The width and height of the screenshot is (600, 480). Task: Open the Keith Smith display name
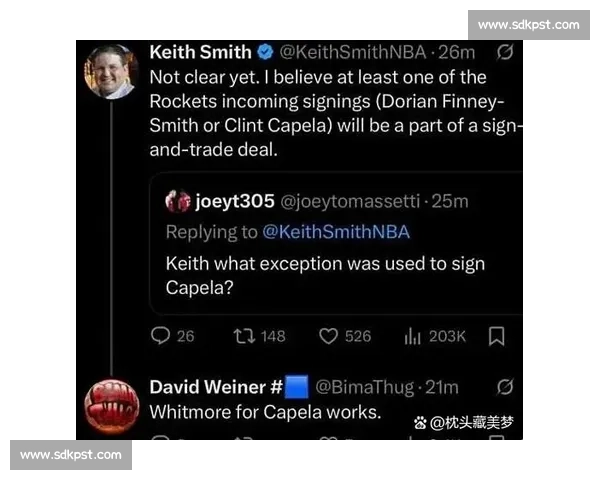[x=200, y=52]
